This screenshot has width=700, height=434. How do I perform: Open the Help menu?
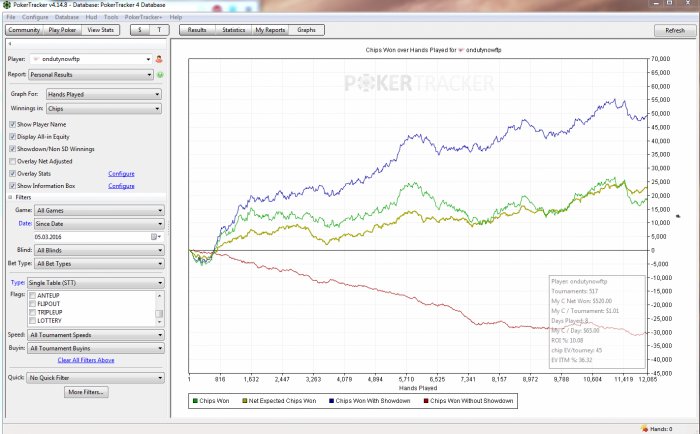[x=175, y=17]
